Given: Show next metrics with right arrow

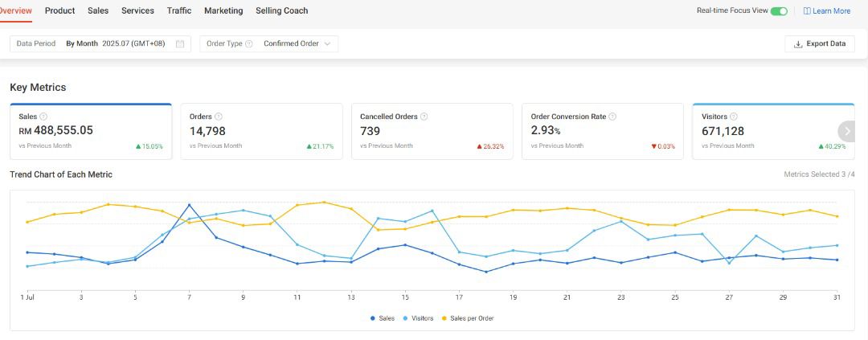Looking at the screenshot, I should click(x=847, y=132).
